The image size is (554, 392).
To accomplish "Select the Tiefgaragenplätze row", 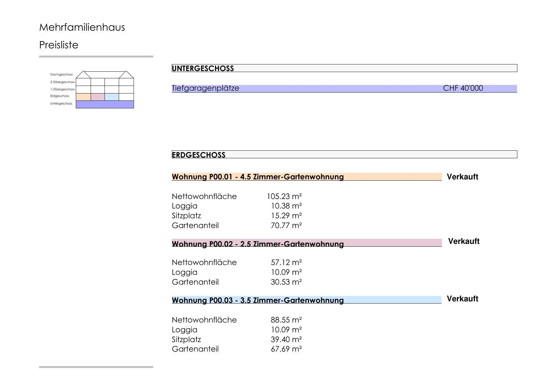I will (344, 88).
